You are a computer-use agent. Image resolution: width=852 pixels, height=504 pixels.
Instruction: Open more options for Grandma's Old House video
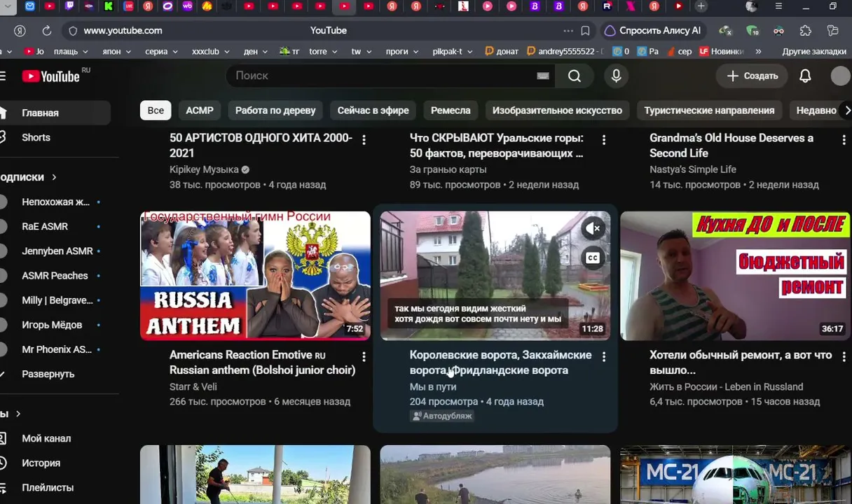844,140
